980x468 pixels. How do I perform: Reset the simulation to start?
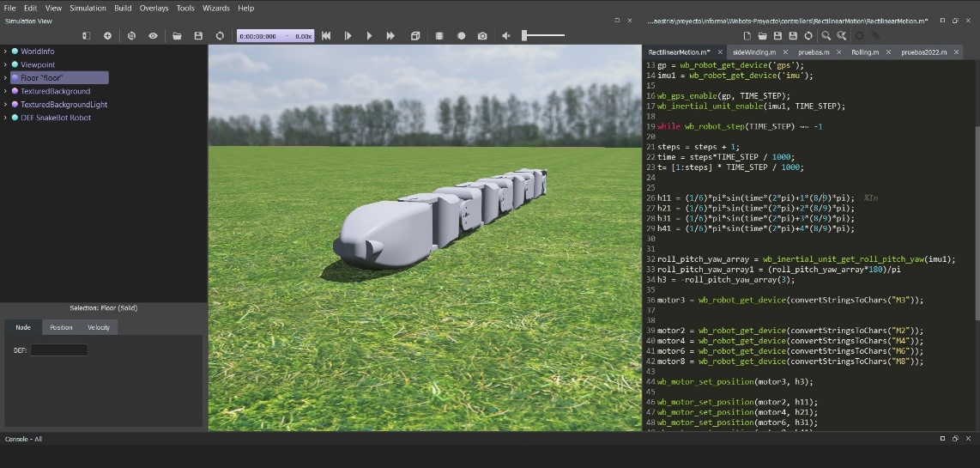[326, 36]
